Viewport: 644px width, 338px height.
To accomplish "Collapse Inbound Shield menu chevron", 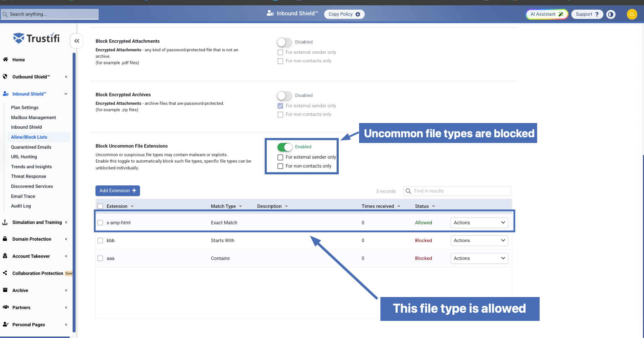I will click(66, 94).
